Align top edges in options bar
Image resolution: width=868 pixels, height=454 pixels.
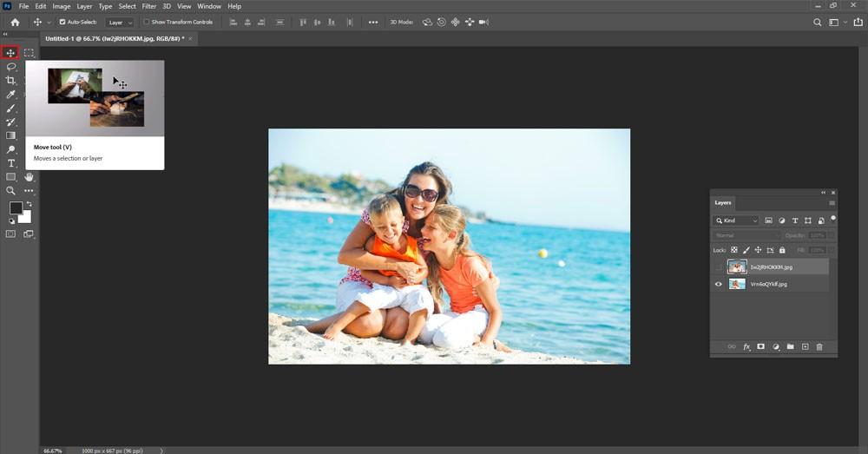(303, 23)
